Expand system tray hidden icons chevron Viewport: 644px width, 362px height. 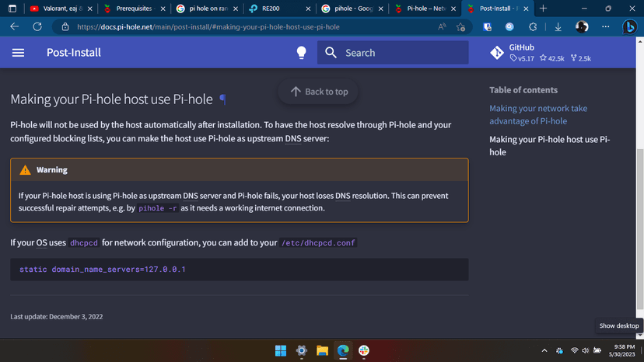click(x=544, y=350)
